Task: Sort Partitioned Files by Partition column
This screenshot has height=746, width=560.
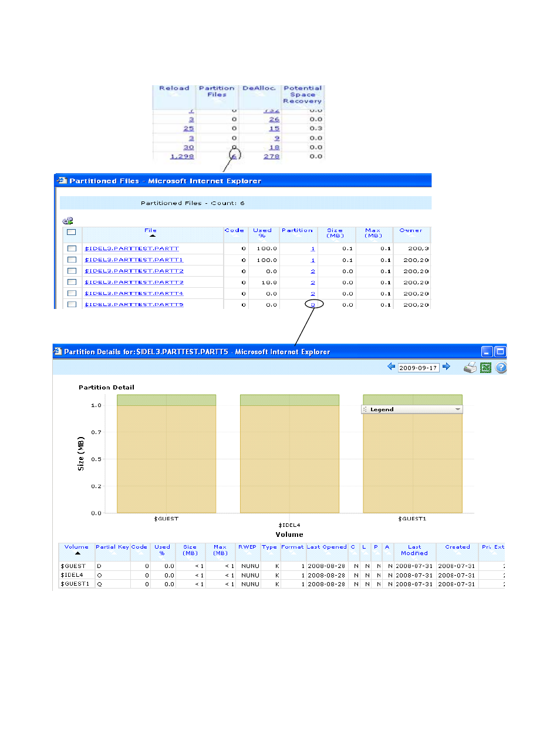Action: pyautogui.click(x=297, y=230)
